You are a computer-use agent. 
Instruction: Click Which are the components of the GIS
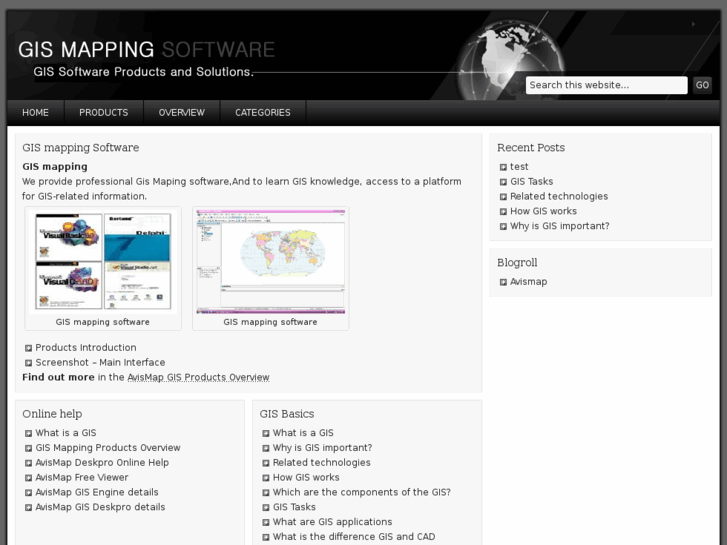(x=361, y=493)
